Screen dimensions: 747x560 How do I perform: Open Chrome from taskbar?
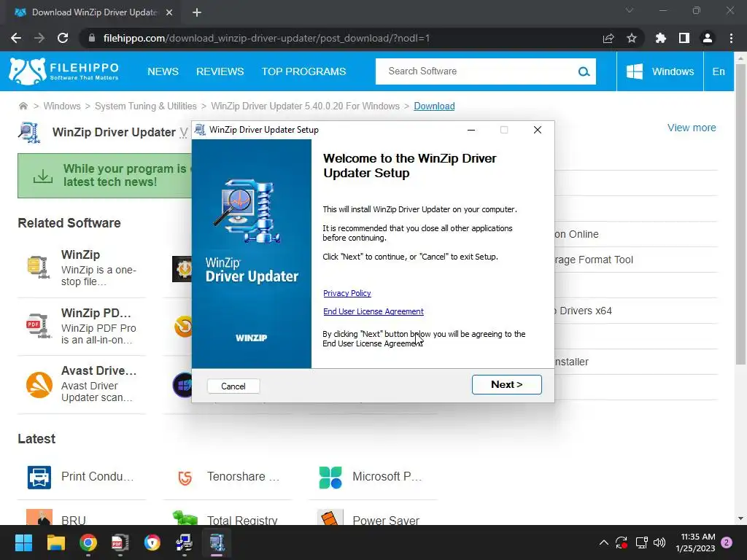tap(88, 542)
